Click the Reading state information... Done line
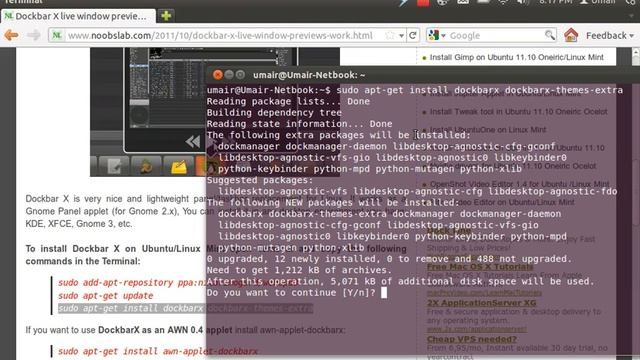640x360 pixels. (299, 124)
